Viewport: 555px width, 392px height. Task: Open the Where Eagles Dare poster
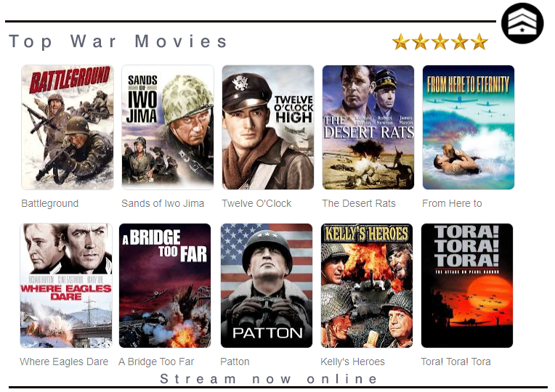coord(66,285)
